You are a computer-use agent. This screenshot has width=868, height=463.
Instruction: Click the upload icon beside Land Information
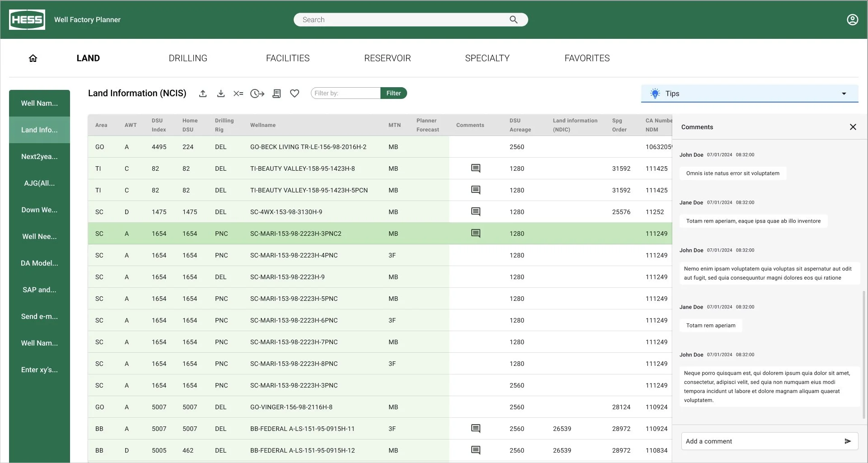point(203,94)
